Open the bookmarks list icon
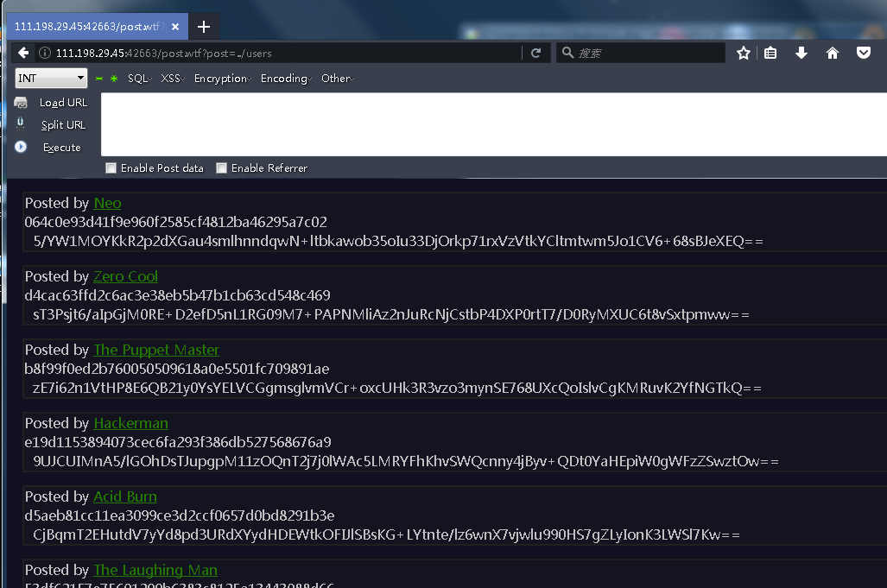The image size is (887, 588). 770,54
